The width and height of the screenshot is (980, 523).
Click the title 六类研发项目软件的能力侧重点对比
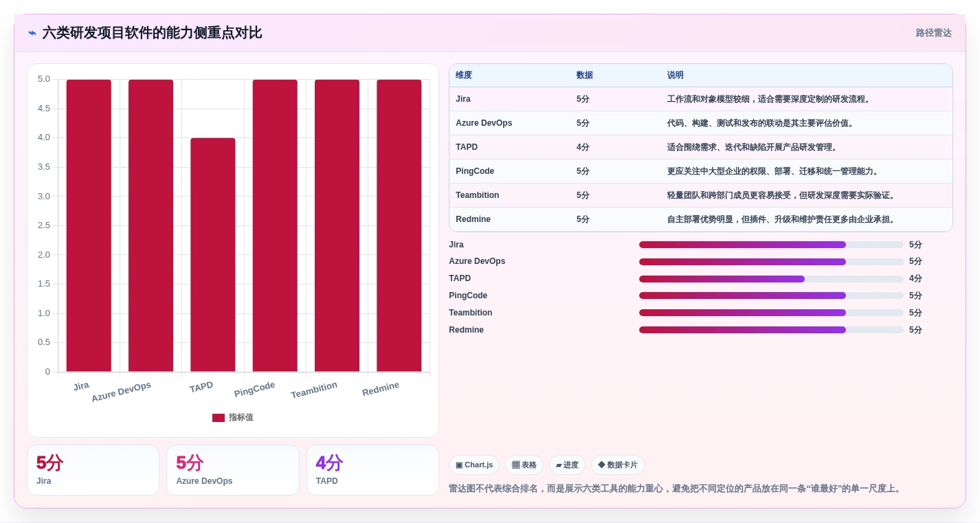click(152, 33)
